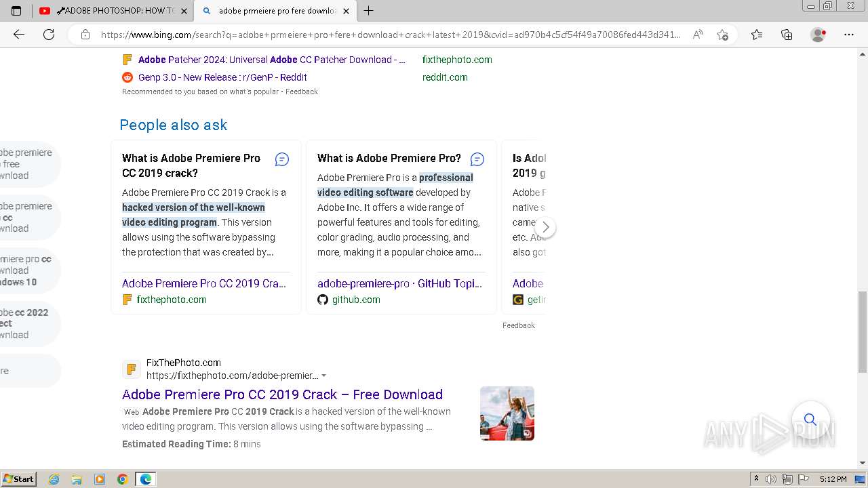Image resolution: width=868 pixels, height=488 pixels.
Task: Send Feedback on recommended links
Action: coord(302,91)
